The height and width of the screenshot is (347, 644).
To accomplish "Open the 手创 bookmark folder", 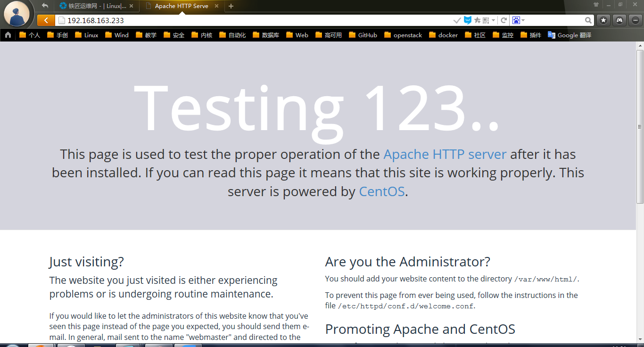I will click(x=58, y=35).
